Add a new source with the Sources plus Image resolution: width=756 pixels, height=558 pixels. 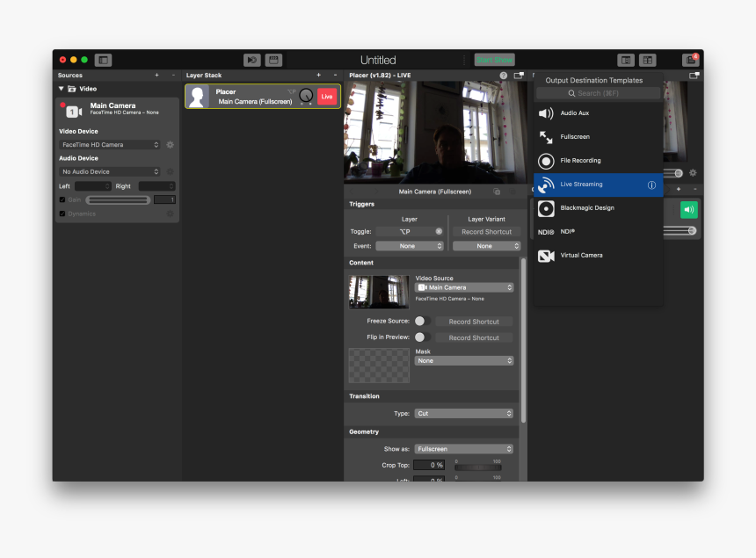coord(156,76)
